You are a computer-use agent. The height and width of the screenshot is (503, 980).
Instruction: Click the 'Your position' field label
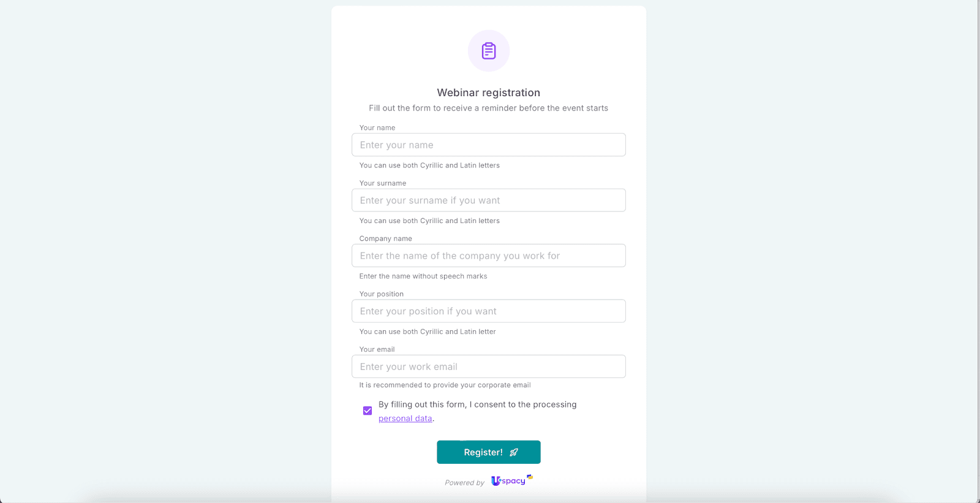[x=382, y=294]
